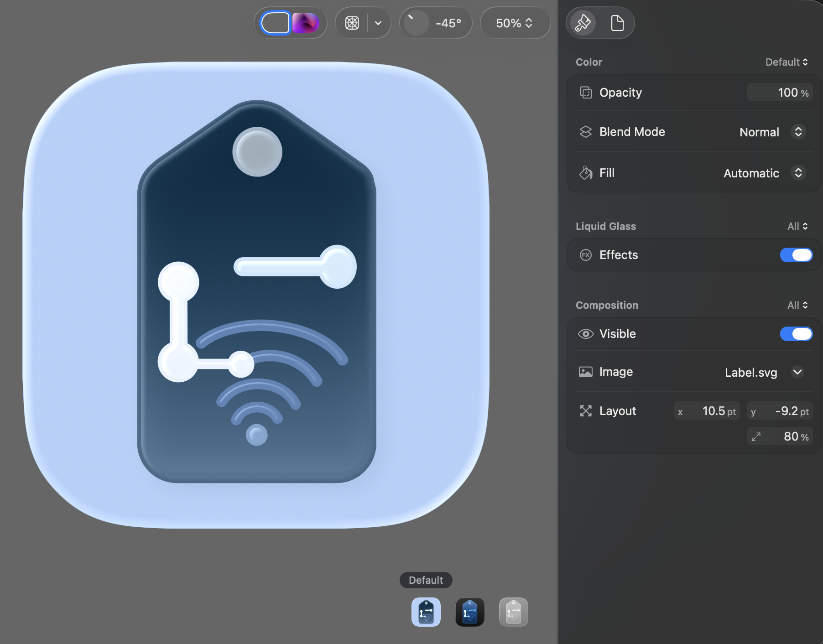
Task: Open the Label.svg image dropdown
Action: tap(797, 372)
